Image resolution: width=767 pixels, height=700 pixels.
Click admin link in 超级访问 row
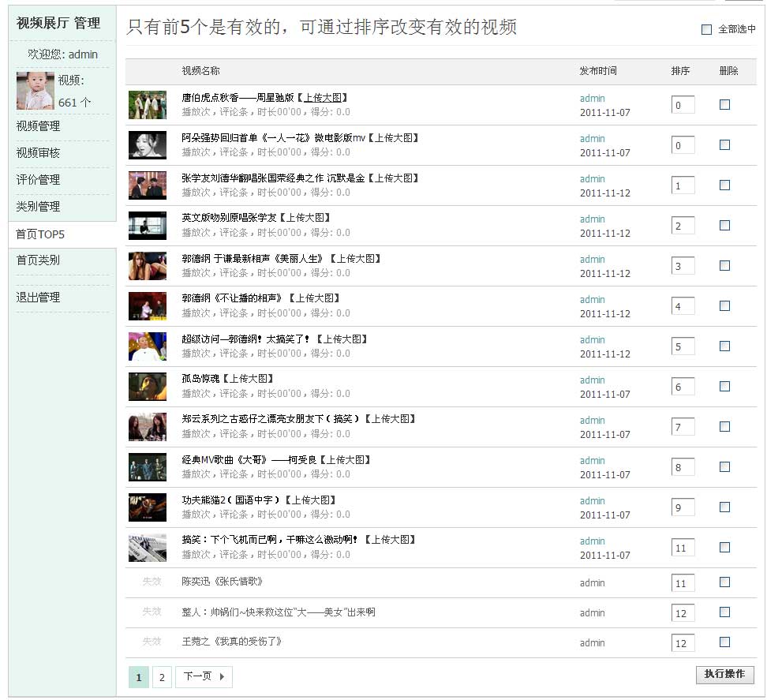pyautogui.click(x=593, y=339)
